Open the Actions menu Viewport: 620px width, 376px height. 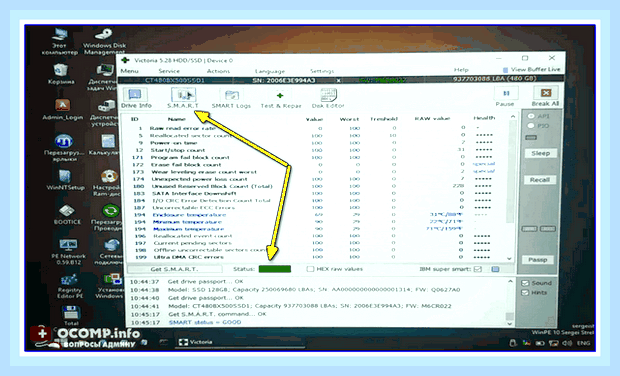click(218, 71)
